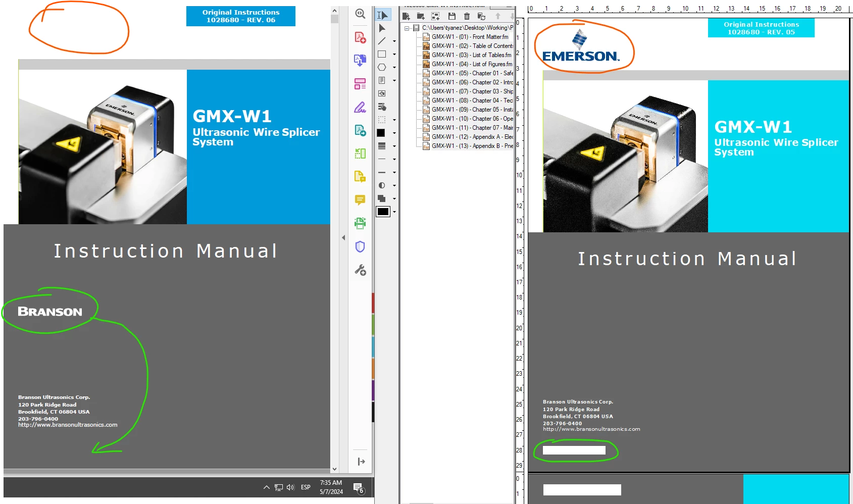Click the Update Book refresh icon
The width and height of the screenshot is (853, 504).
tap(481, 16)
